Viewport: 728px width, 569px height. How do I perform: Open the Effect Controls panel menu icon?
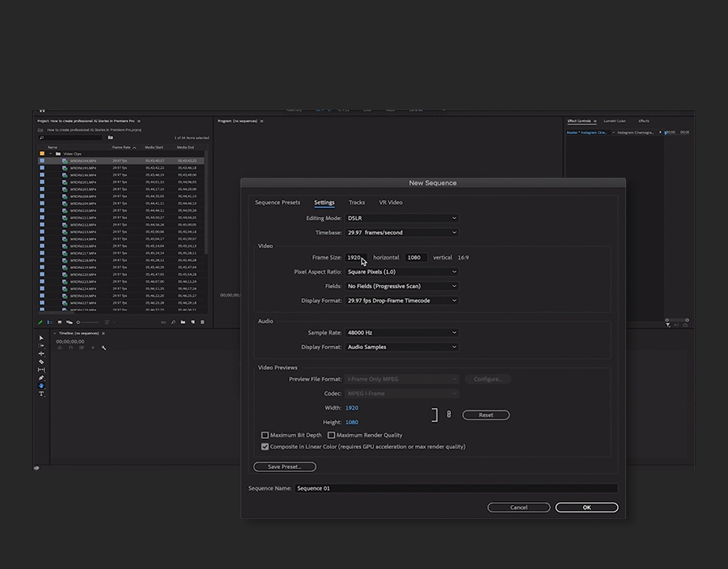pyautogui.click(x=595, y=121)
